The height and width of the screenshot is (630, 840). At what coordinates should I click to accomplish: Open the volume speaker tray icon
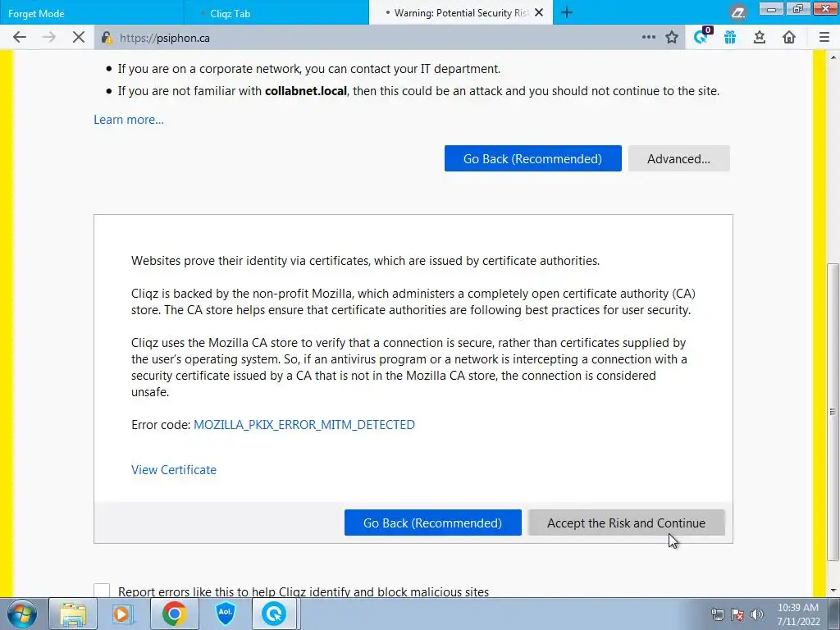pos(756,614)
